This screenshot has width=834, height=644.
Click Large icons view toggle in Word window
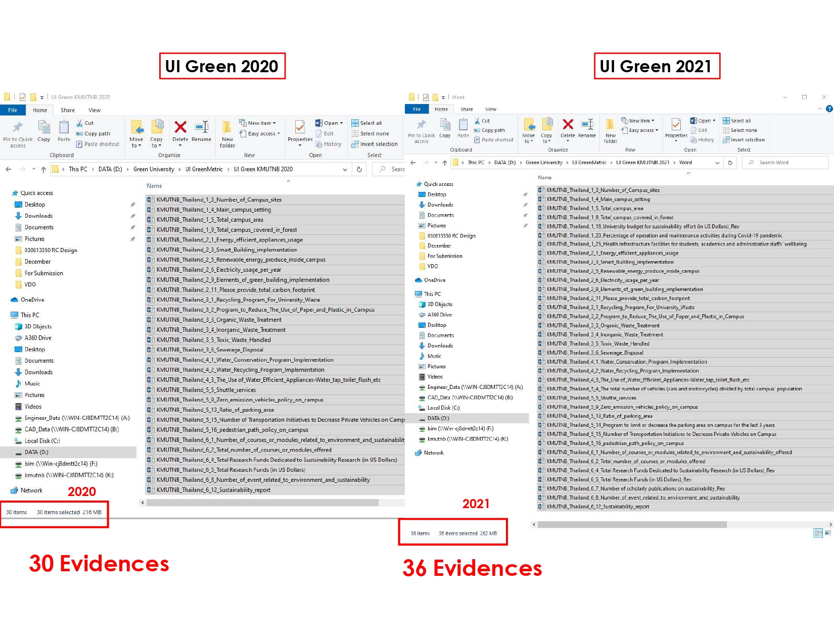(x=828, y=533)
